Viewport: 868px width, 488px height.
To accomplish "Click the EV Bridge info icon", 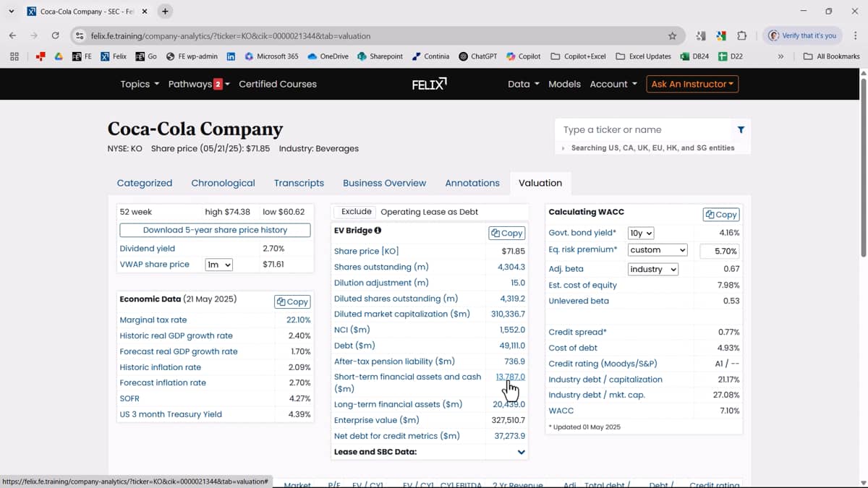I will [378, 231].
